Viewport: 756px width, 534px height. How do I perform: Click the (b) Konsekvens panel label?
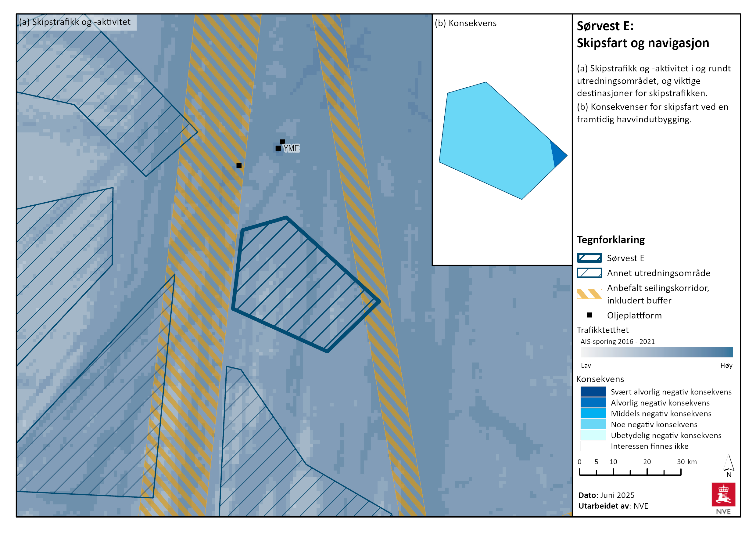pos(465,23)
